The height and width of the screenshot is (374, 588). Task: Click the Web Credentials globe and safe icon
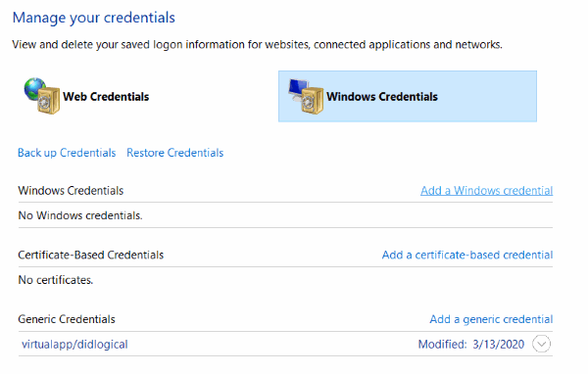[42, 96]
